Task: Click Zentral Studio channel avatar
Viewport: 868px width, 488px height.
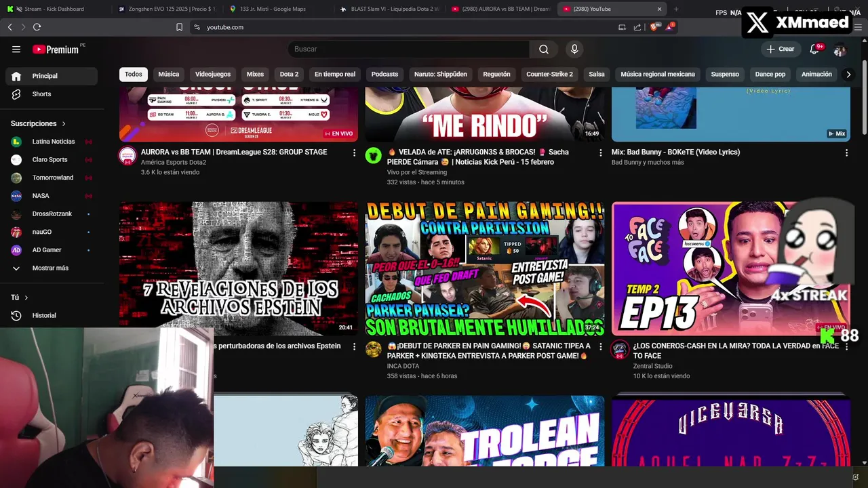Action: click(620, 350)
